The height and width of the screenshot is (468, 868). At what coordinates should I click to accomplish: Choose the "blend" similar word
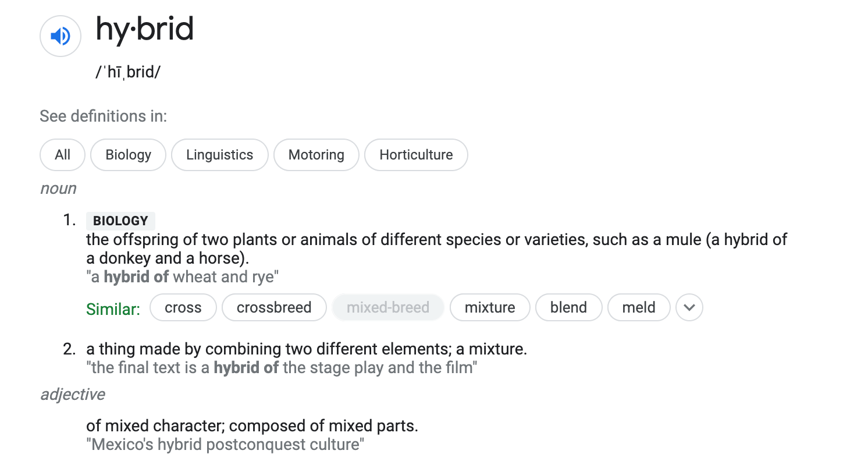[x=568, y=307]
